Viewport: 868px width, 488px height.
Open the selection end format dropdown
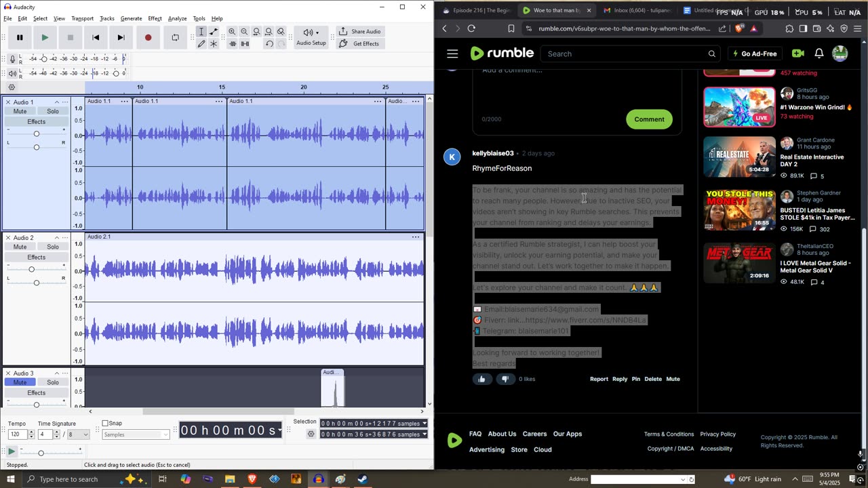click(425, 434)
